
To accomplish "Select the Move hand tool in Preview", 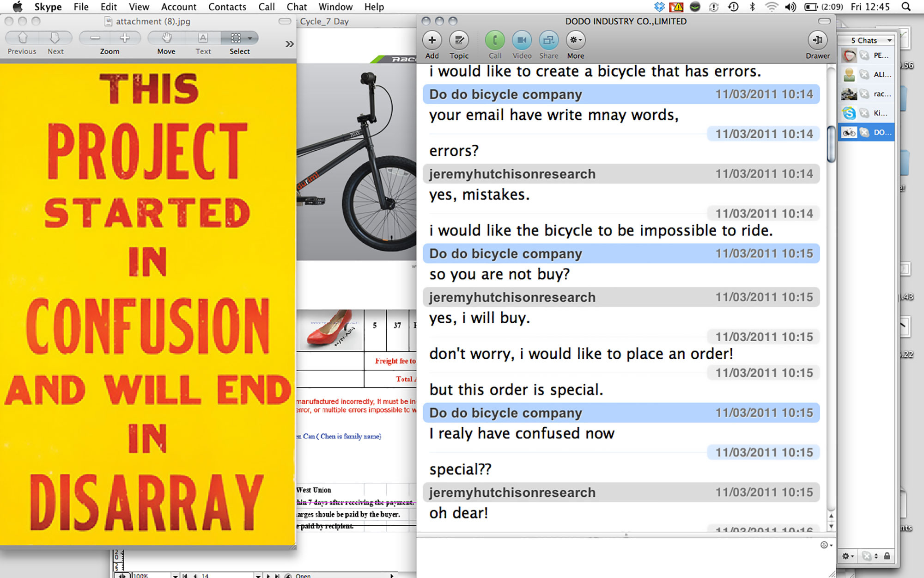I will coord(166,38).
